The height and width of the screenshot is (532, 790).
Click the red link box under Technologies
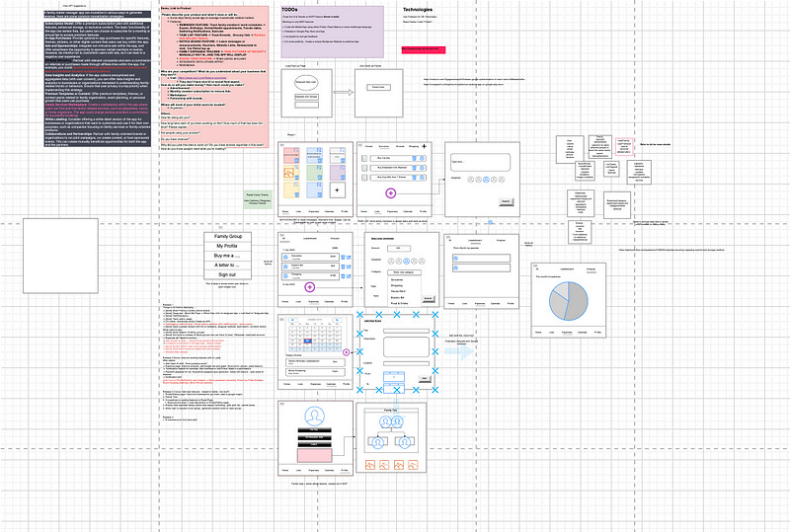pos(424,50)
